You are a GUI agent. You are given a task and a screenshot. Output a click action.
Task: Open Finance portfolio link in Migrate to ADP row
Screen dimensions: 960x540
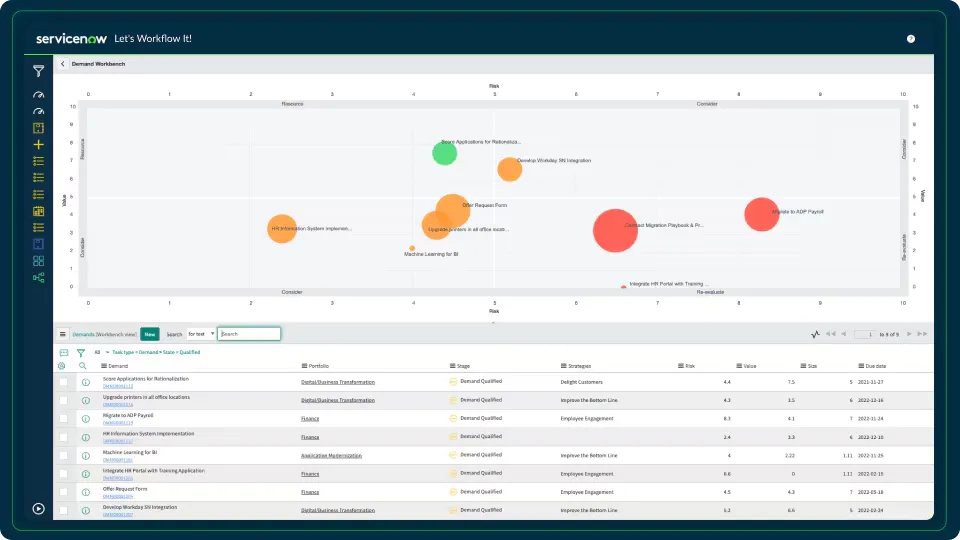(x=310, y=419)
